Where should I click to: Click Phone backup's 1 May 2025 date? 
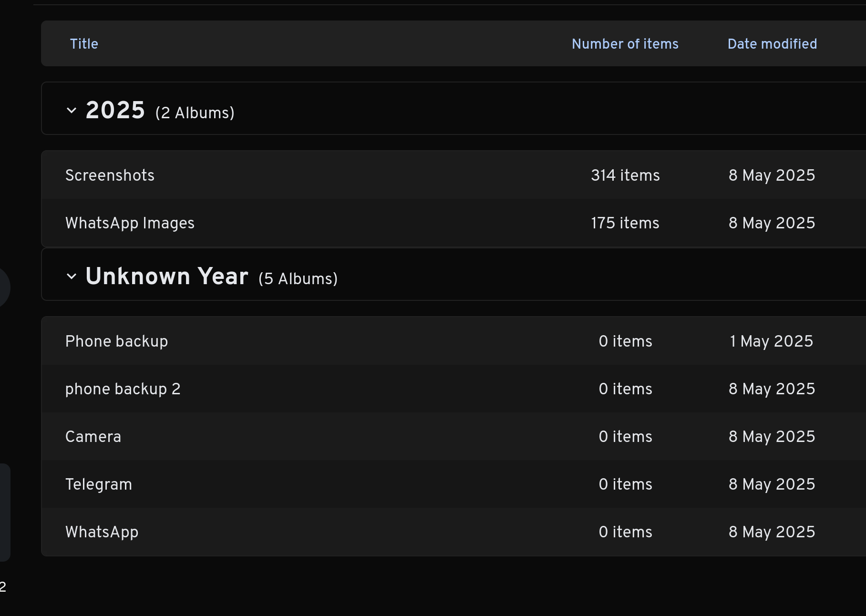[772, 341]
